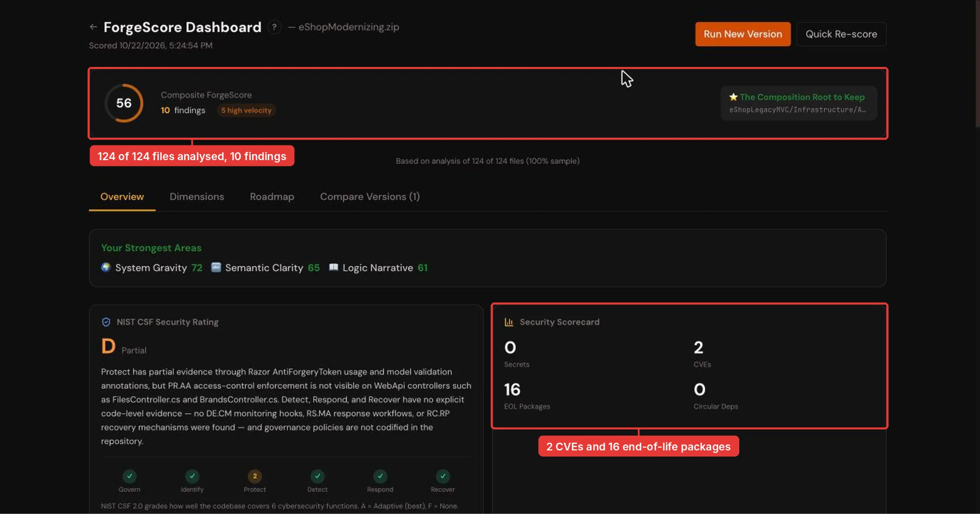Viewport: 980px width, 514px height.
Task: Select the Respond checkmark badge
Action: [x=380, y=476]
